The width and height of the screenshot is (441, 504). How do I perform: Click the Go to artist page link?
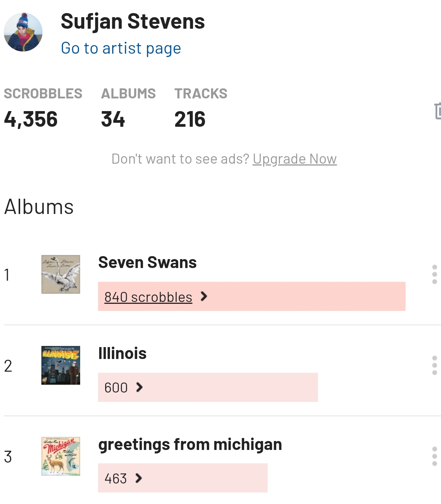tap(121, 48)
